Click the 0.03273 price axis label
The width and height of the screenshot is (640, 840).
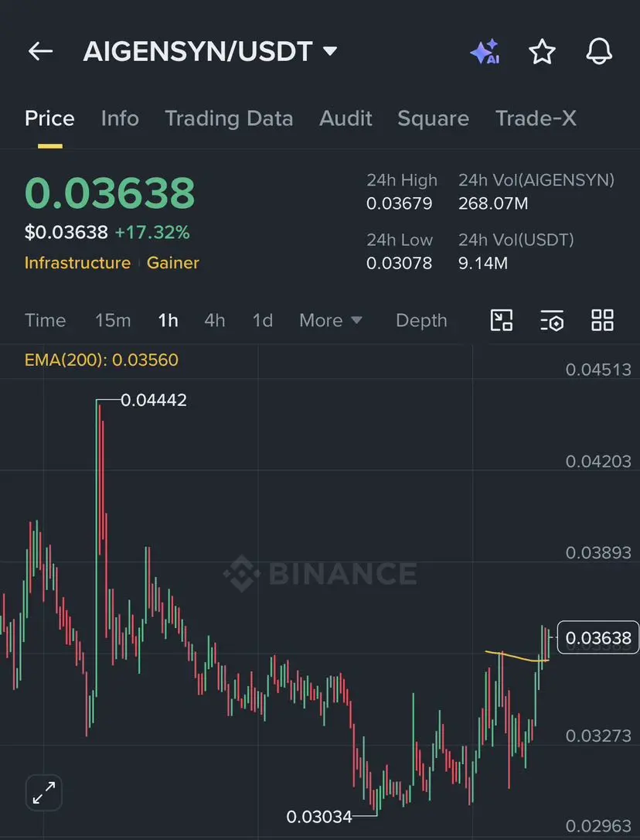click(x=598, y=736)
